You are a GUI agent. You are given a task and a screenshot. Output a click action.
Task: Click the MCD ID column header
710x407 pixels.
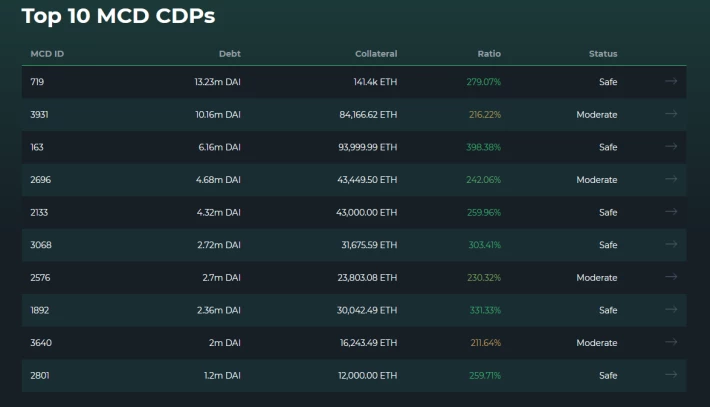tap(47, 54)
